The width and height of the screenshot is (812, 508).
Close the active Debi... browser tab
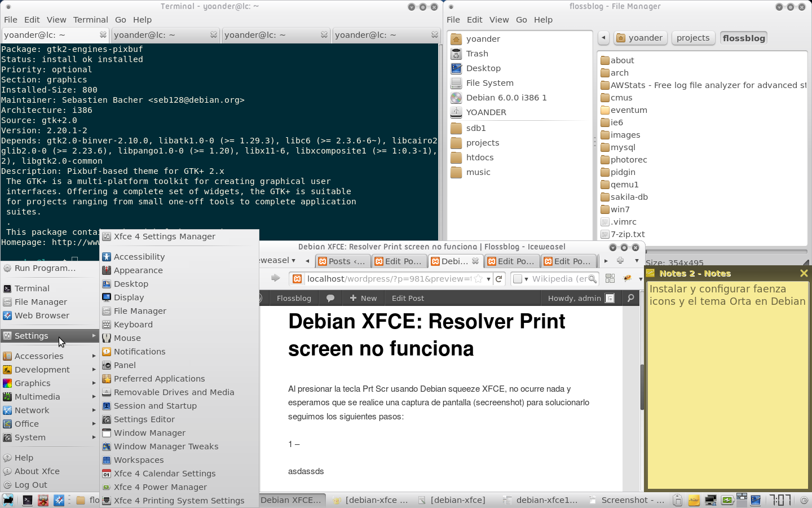[x=475, y=261]
